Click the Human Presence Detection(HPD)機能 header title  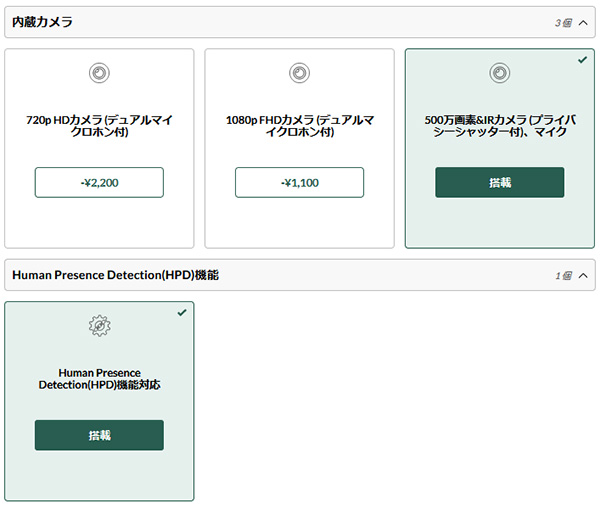tap(115, 275)
